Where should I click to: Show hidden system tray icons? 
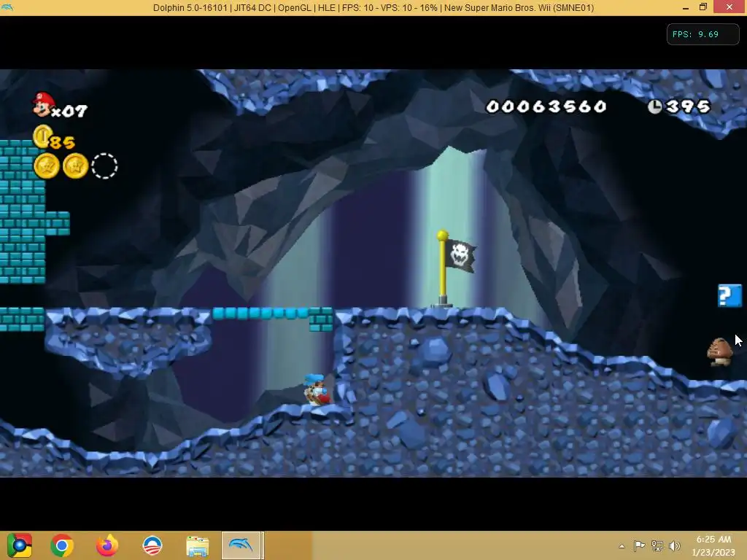(x=622, y=546)
